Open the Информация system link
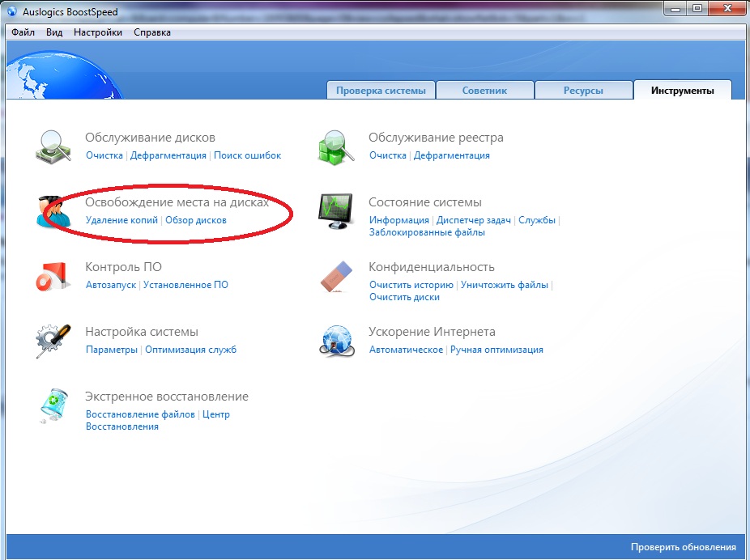Viewport: 750px width, 560px height. [x=399, y=220]
